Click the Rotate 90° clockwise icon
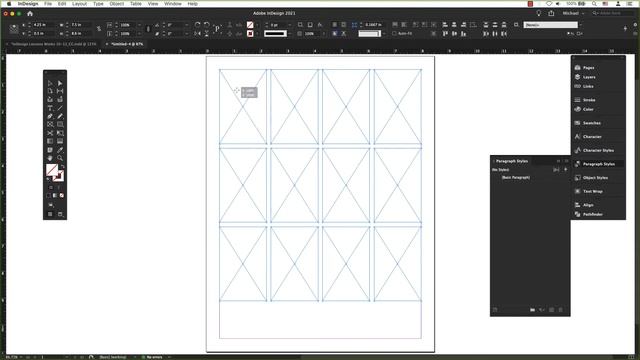 198,25
